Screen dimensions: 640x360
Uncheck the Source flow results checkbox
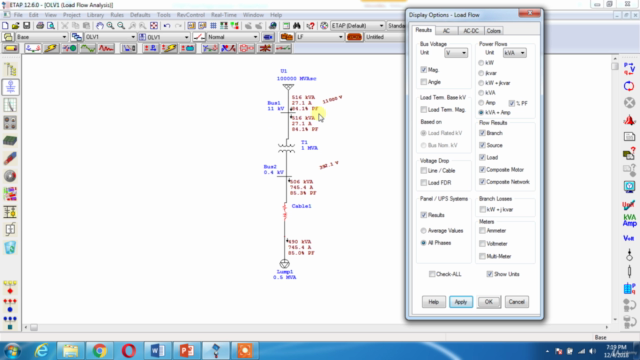[x=482, y=145]
